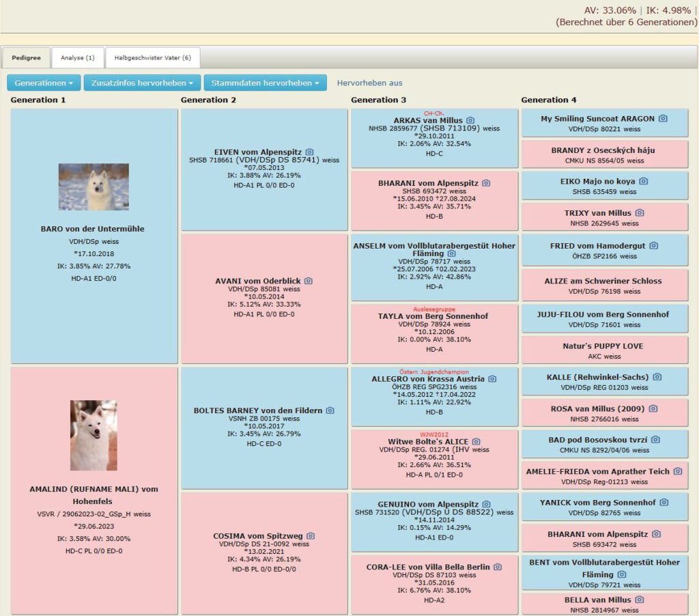
Task: Open photo icon beside AVANI vom Oderblick
Action: tap(309, 281)
